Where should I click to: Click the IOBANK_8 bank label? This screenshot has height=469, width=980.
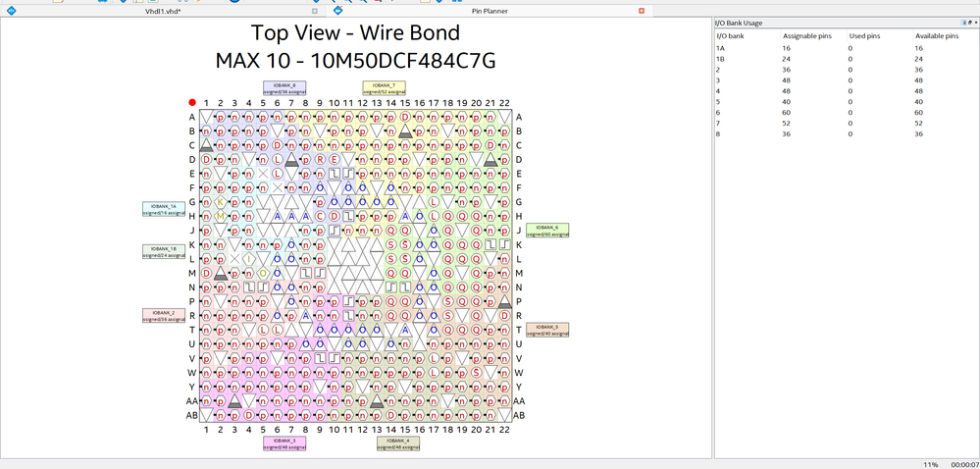[284, 88]
